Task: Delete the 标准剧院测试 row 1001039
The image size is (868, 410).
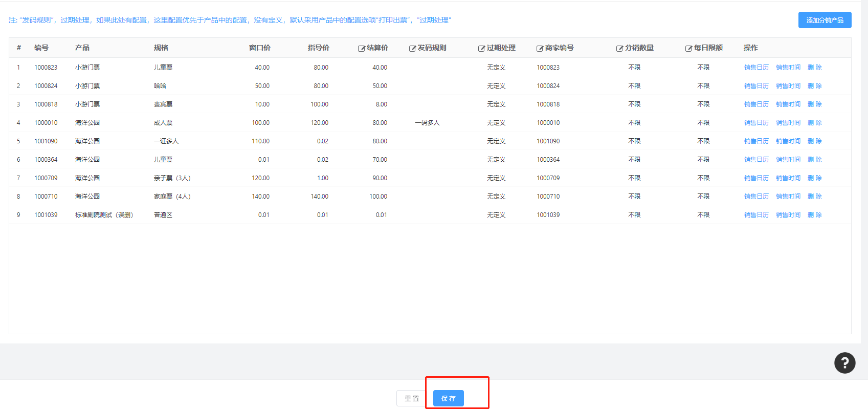Action: pos(814,215)
